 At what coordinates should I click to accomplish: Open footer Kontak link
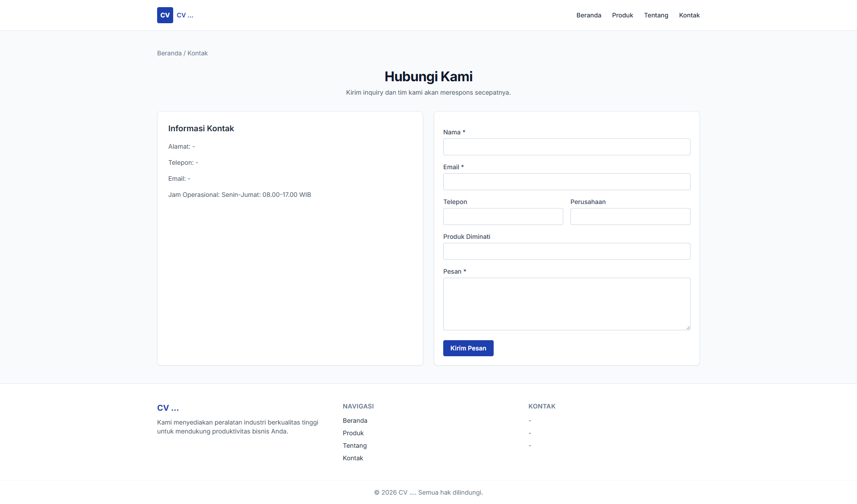(x=353, y=458)
